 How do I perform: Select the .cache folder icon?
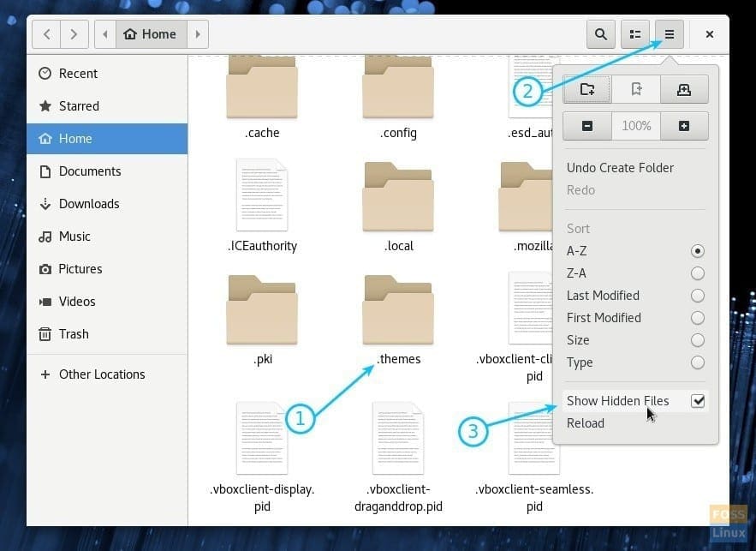[x=262, y=87]
